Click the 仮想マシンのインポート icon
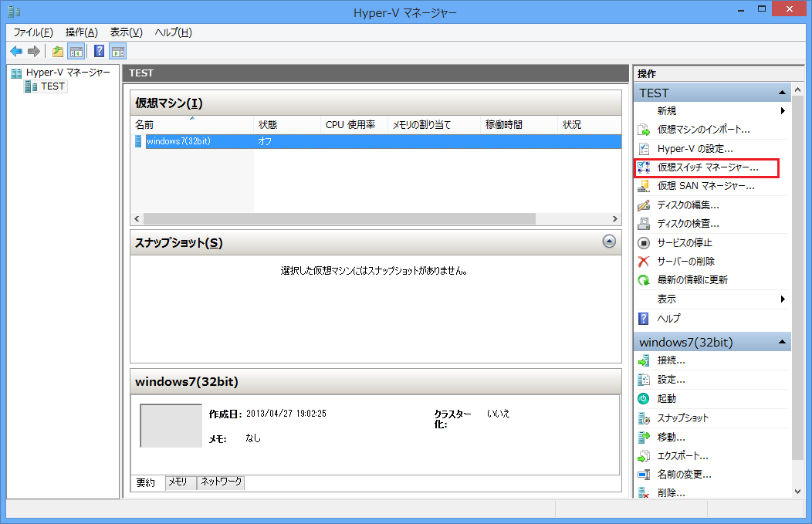This screenshot has height=524, width=812. [644, 130]
